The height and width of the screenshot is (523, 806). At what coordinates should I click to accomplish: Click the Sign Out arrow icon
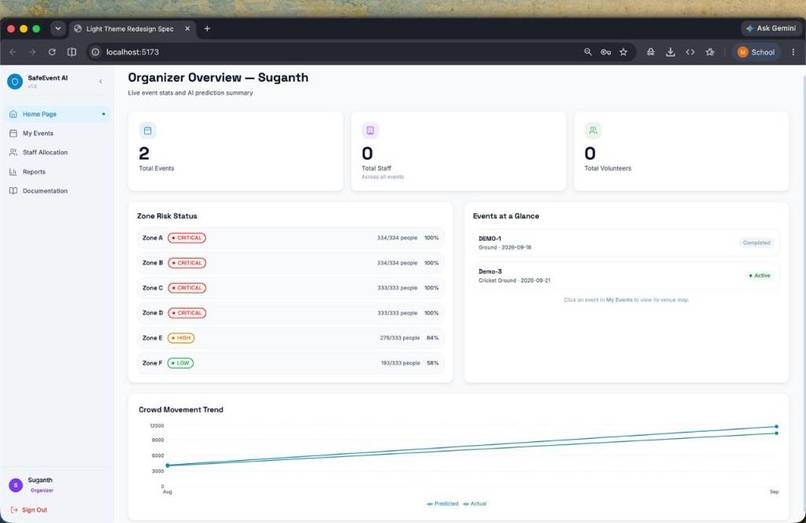coord(14,510)
